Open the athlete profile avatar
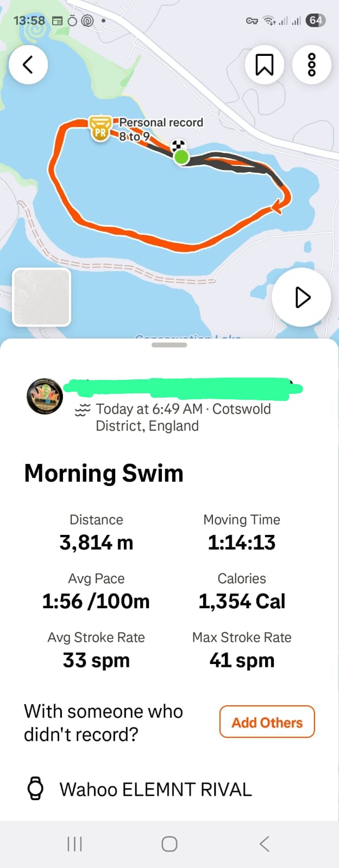 [45, 396]
